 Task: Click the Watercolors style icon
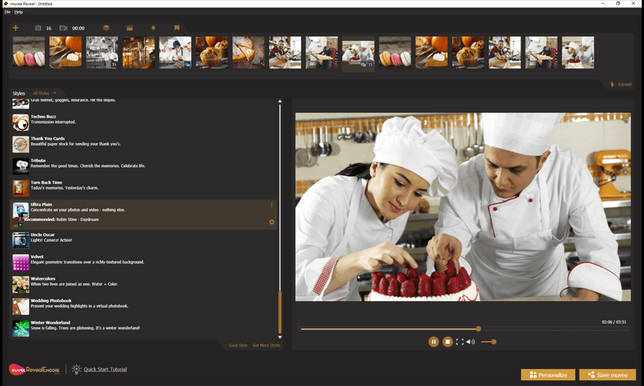tap(21, 284)
